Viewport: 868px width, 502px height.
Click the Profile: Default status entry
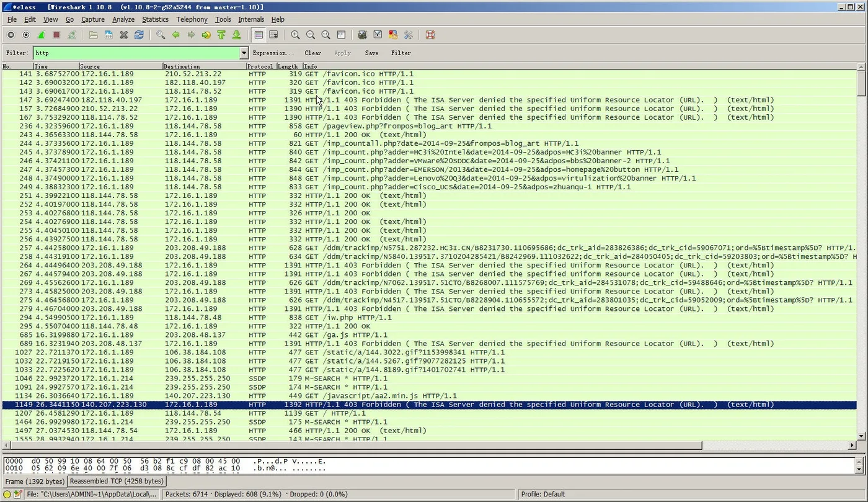tap(542, 495)
